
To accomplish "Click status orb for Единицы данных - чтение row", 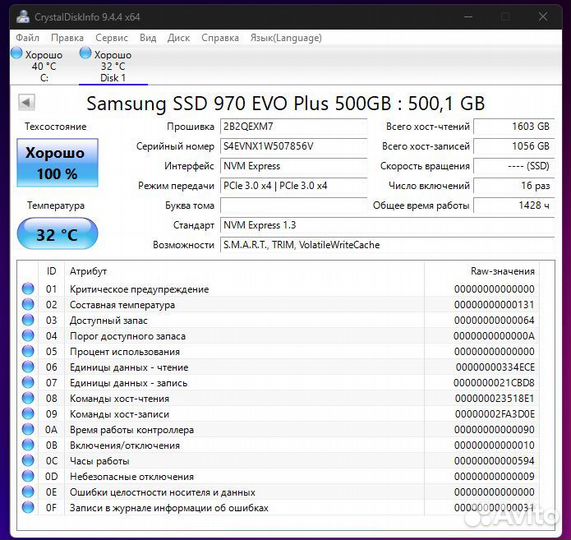I will pyautogui.click(x=28, y=367).
